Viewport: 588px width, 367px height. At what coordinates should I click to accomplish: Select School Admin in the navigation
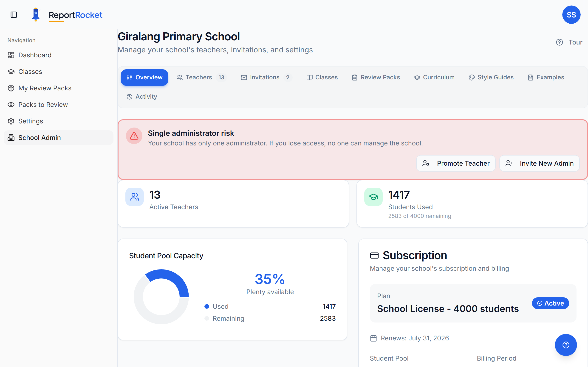point(40,138)
